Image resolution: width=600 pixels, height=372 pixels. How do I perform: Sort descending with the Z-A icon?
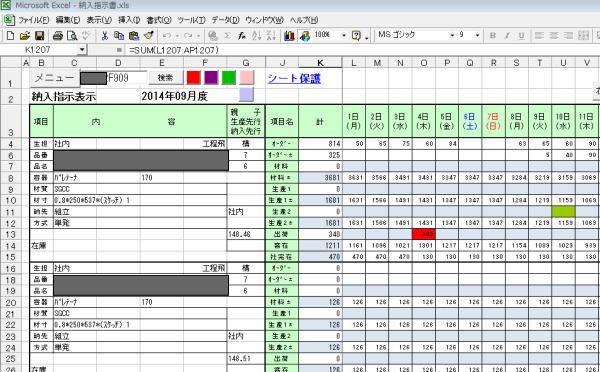pos(271,36)
